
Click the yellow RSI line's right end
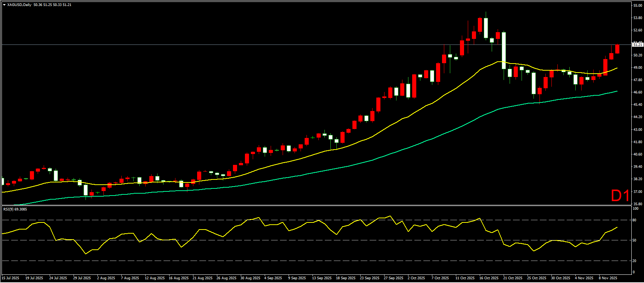pos(617,227)
